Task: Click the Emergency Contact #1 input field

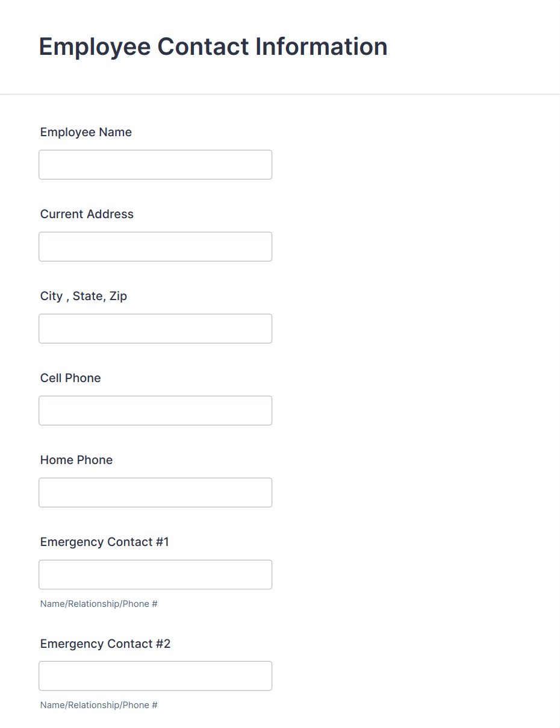Action: click(155, 574)
